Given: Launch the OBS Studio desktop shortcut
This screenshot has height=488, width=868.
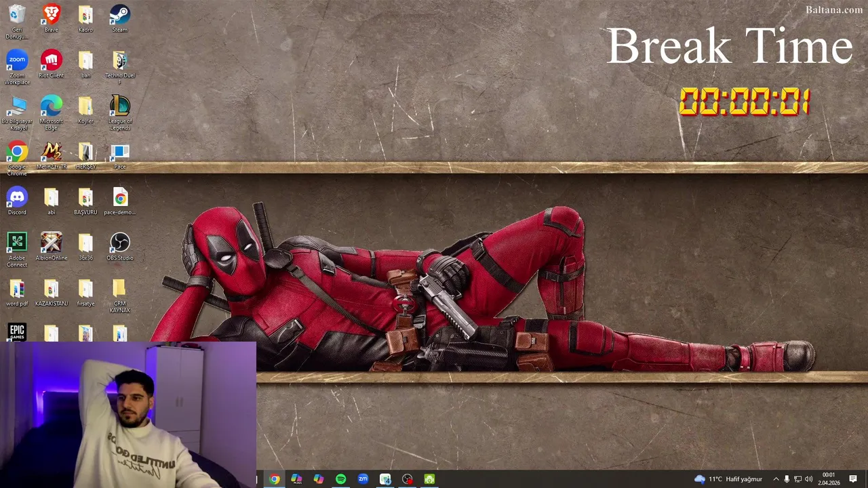Looking at the screenshot, I should point(120,247).
